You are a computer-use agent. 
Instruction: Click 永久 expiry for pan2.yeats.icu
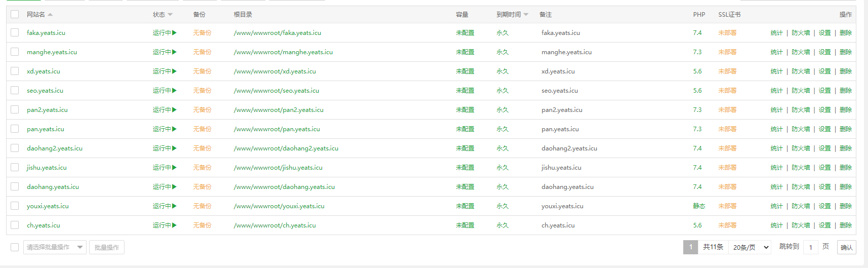click(x=503, y=110)
